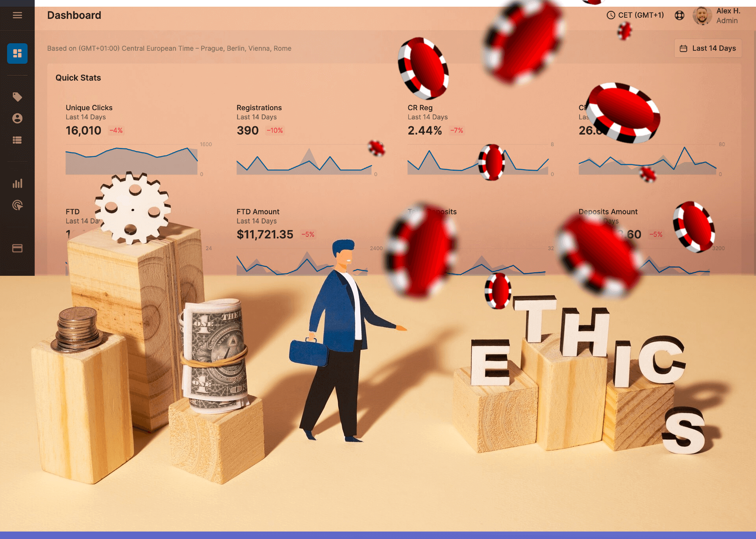Image resolution: width=756 pixels, height=539 pixels.
Task: Click the -5% badge beside FTD Amount
Action: pos(308,234)
